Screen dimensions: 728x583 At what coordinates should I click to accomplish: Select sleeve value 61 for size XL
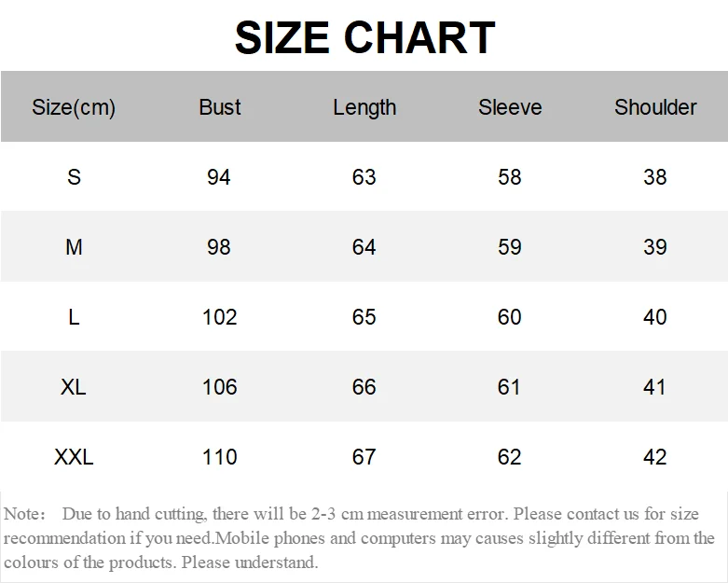click(x=510, y=387)
